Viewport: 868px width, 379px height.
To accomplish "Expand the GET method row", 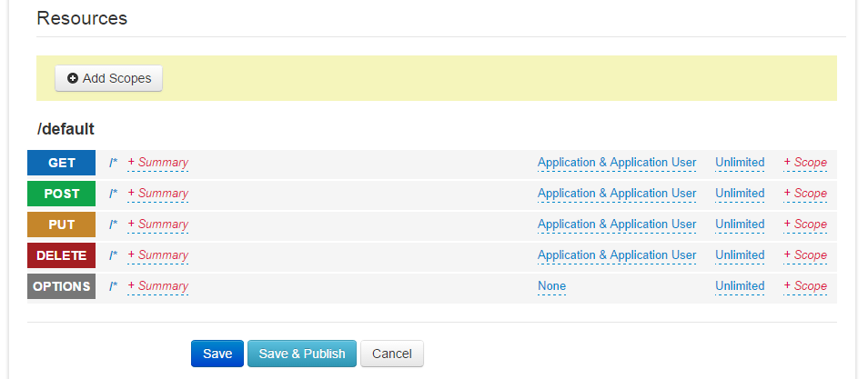I will pyautogui.click(x=61, y=163).
